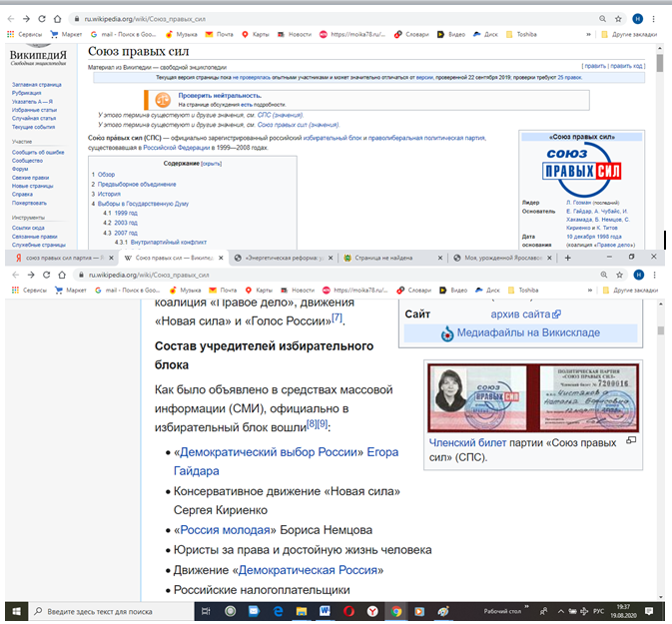Viewport: 672px width, 624px height.
Task: Open the Toshiba folder in the lower bookmarks bar
Action: tap(522, 291)
